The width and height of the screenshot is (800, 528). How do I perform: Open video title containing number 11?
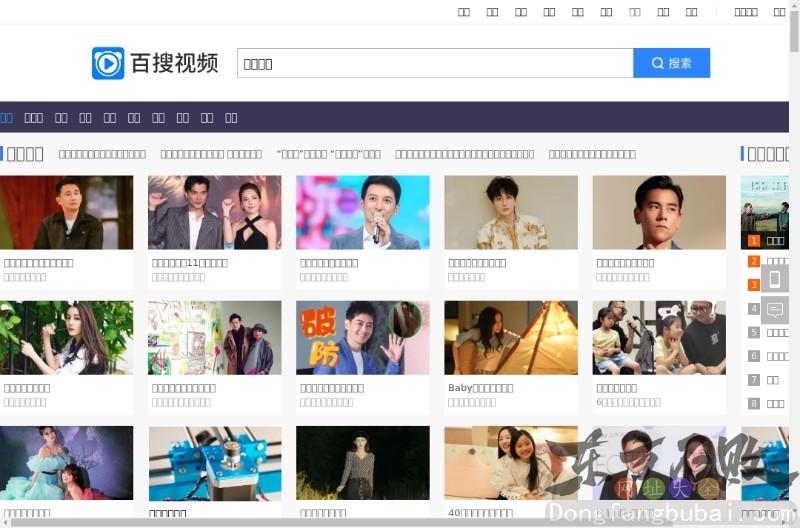coord(190,263)
